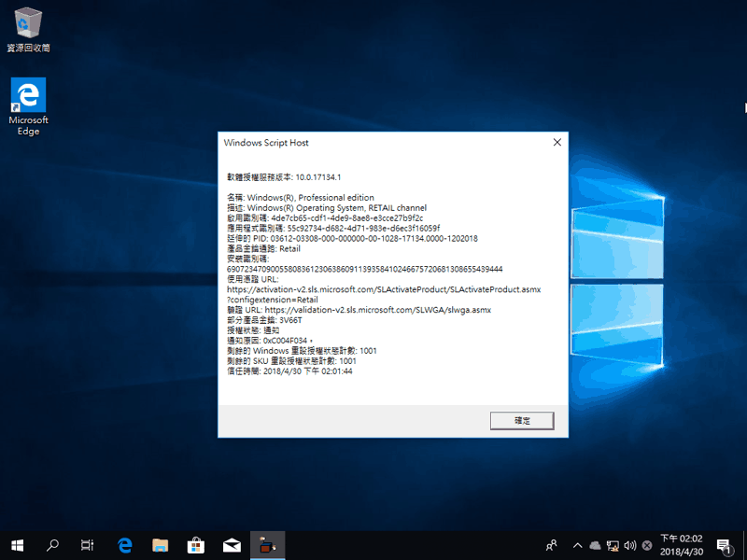Open the People icon in the taskbar
This screenshot has width=747, height=560.
552,545
